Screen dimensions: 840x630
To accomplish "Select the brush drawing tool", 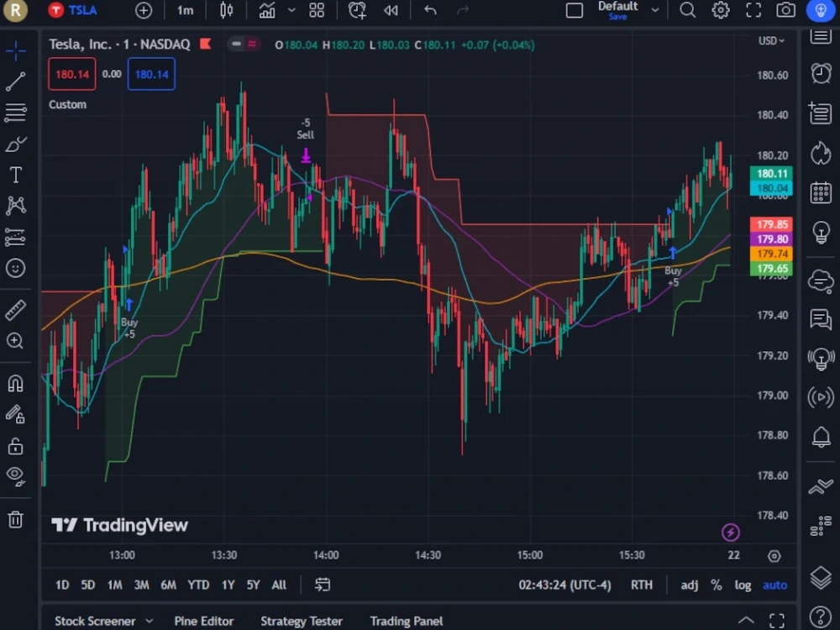I will point(15,144).
